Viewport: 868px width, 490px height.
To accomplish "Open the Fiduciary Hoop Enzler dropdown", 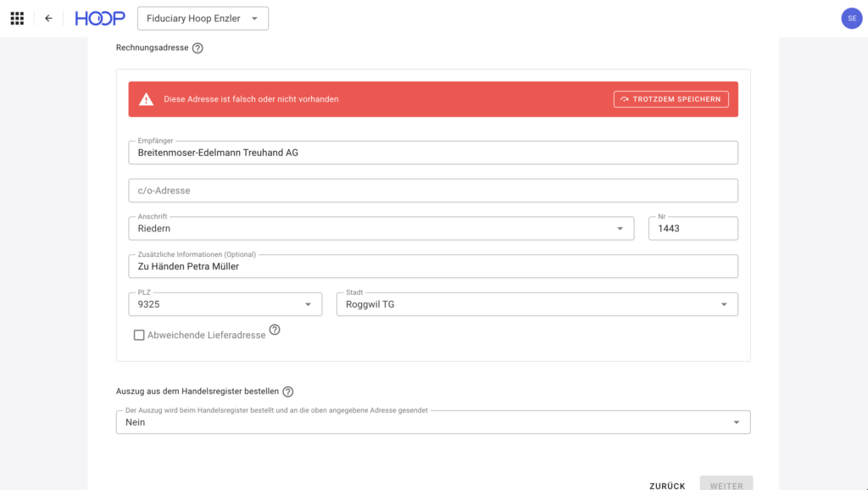I will (x=203, y=19).
